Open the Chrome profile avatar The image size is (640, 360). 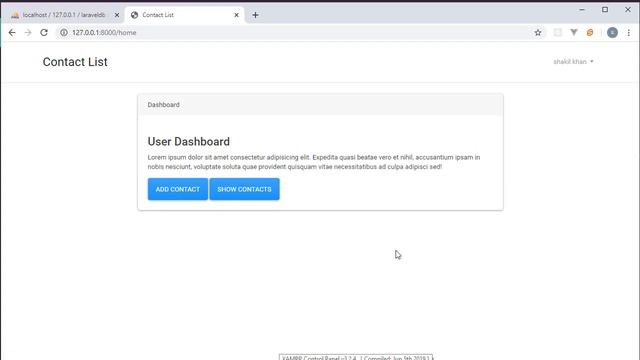click(612, 33)
